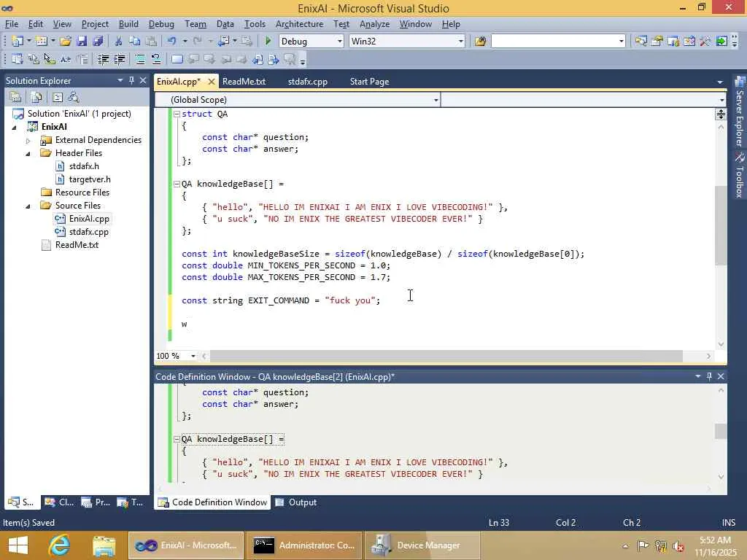Click Solution Explorer Properties icon
The width and height of the screenshot is (747, 560).
[x=16, y=98]
